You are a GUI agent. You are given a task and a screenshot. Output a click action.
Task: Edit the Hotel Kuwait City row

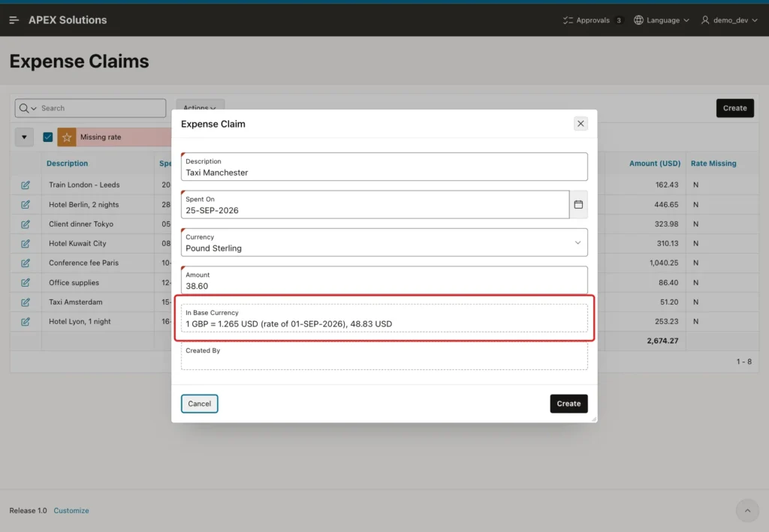click(x=26, y=243)
